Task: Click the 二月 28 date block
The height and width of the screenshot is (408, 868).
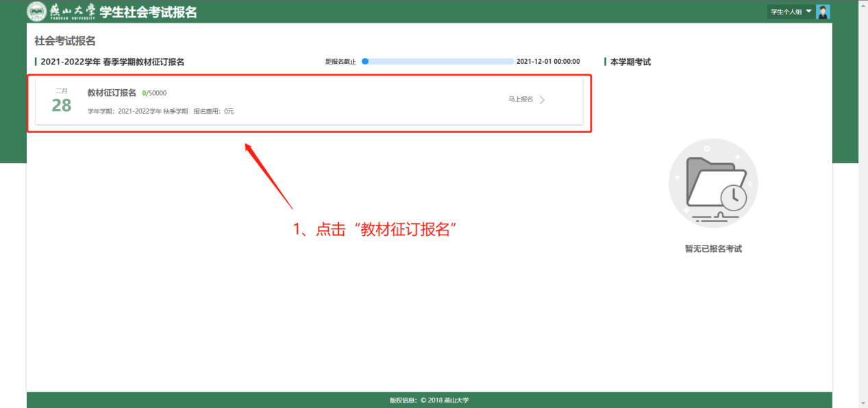Action: point(62,101)
